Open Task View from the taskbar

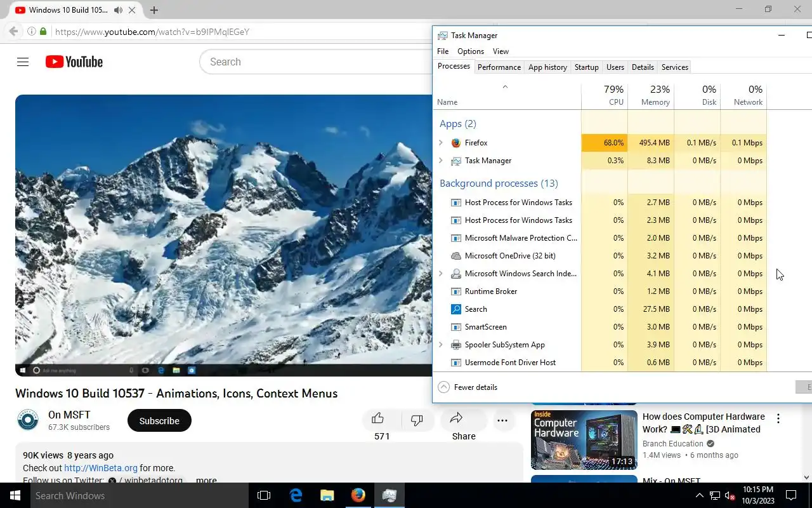click(264, 495)
